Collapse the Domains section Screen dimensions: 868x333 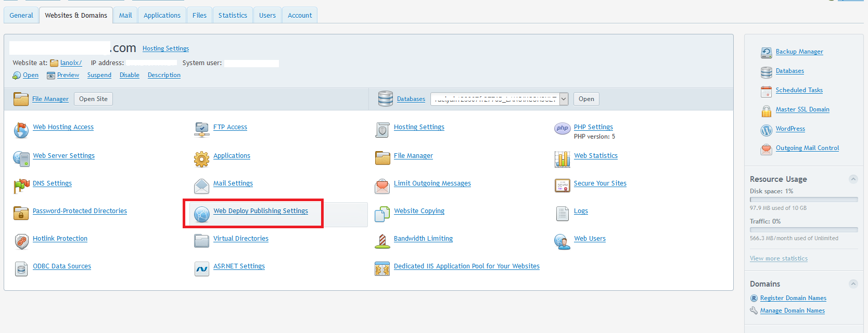[x=853, y=283]
